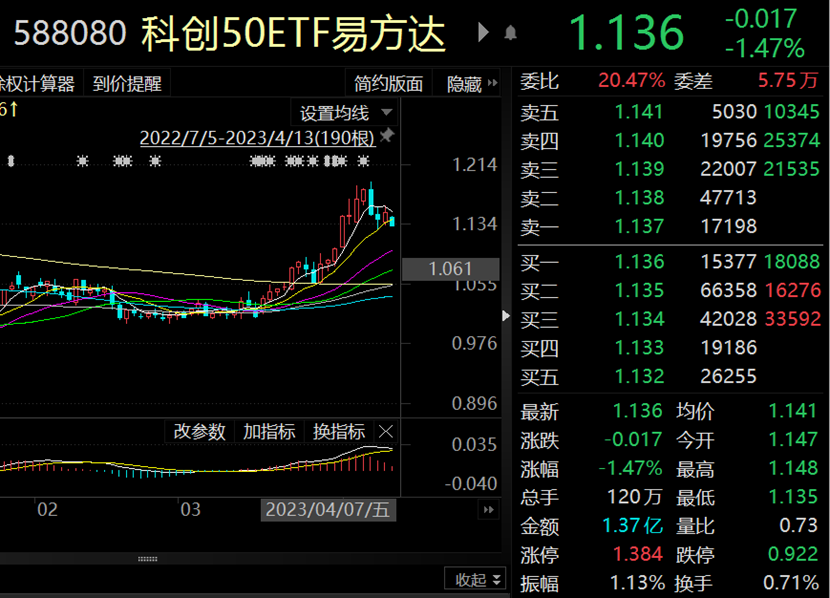830x598 pixels.
Task: Toggle 简约版面 simplified layout mode
Action: point(388,84)
